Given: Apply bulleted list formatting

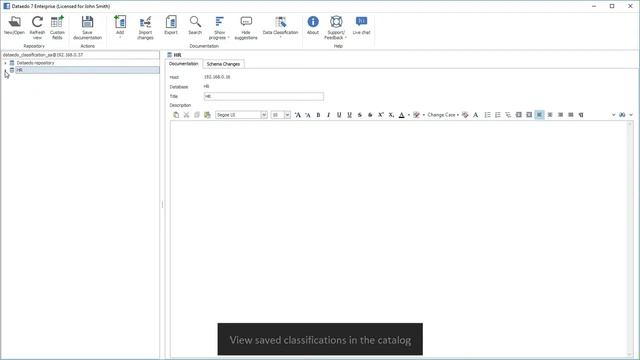Looking at the screenshot, I should tap(487, 115).
